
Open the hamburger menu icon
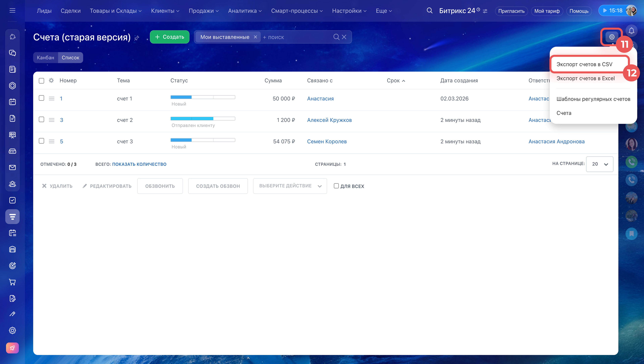coord(12,11)
